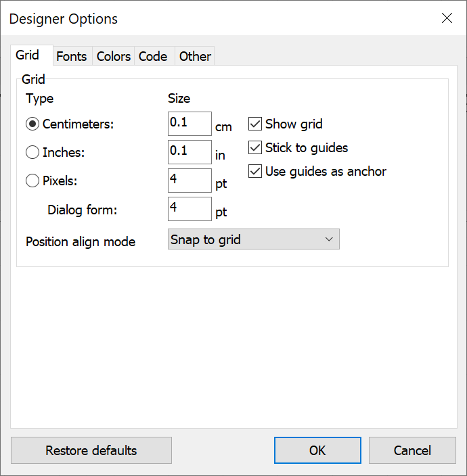Focus the Inches size input field

coord(190,152)
